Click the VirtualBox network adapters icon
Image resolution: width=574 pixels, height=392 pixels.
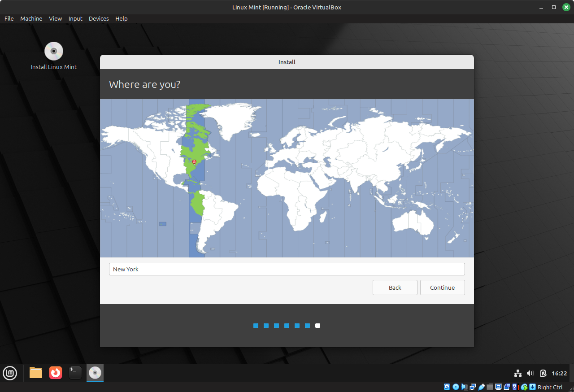tap(473, 387)
